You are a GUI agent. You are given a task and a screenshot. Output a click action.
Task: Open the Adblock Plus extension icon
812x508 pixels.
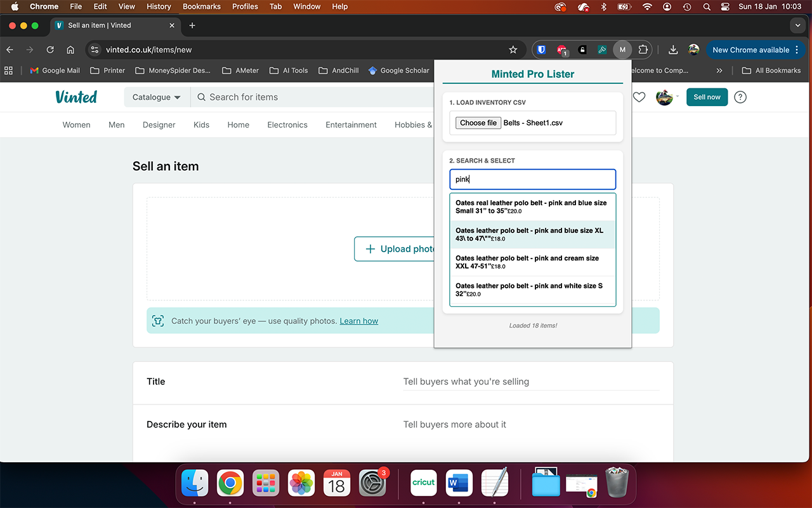click(x=562, y=50)
